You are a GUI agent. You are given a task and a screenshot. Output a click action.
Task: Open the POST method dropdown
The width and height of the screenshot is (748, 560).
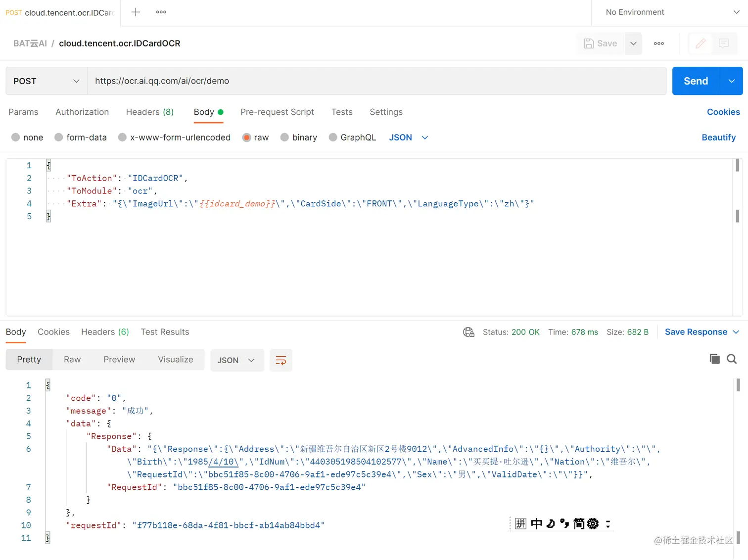pos(47,81)
